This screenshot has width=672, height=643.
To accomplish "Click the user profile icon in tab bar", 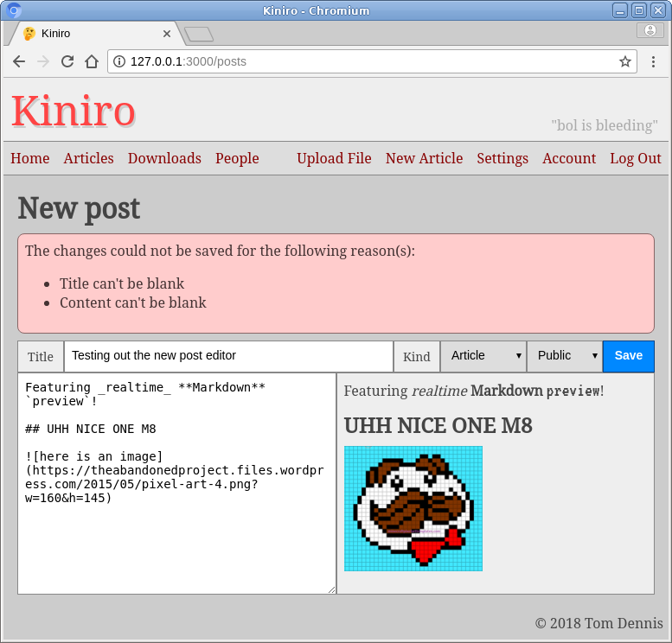I will (x=650, y=30).
